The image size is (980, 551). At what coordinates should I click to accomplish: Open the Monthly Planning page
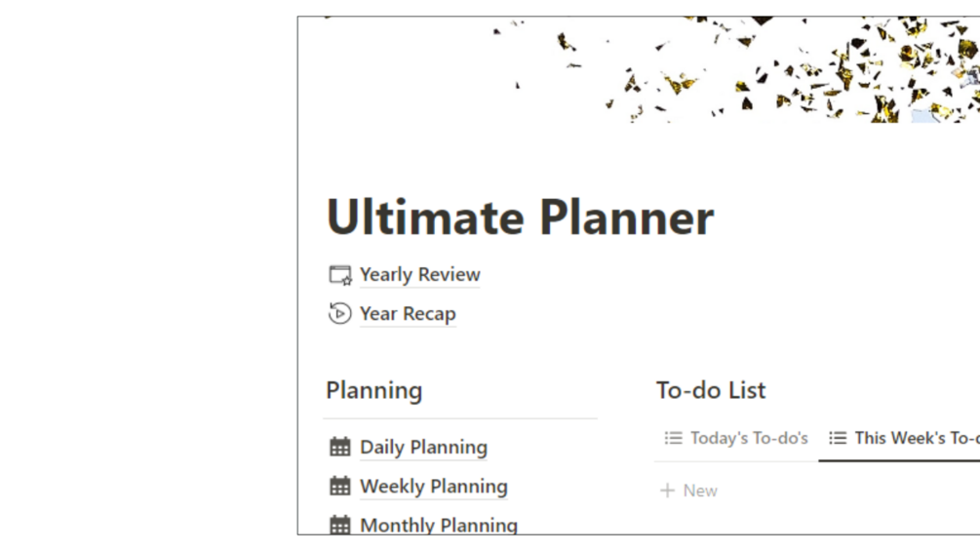[439, 525]
